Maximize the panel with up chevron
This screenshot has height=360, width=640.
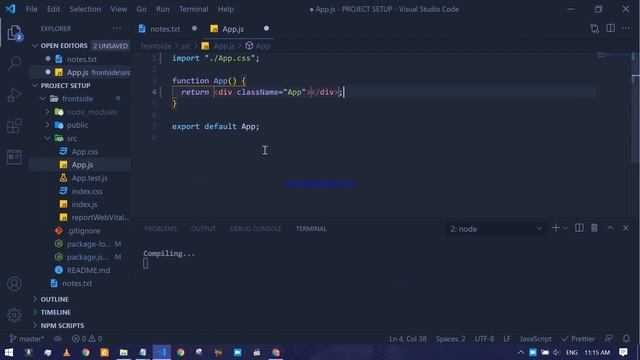click(x=610, y=228)
